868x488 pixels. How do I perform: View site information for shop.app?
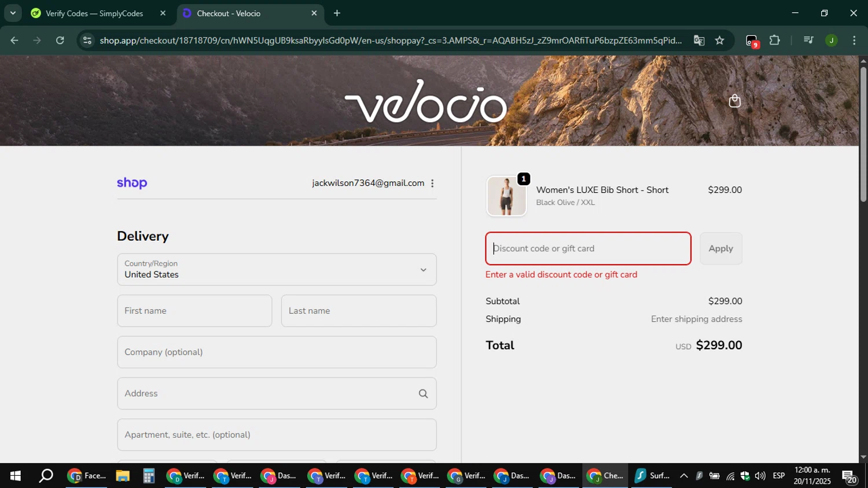87,41
